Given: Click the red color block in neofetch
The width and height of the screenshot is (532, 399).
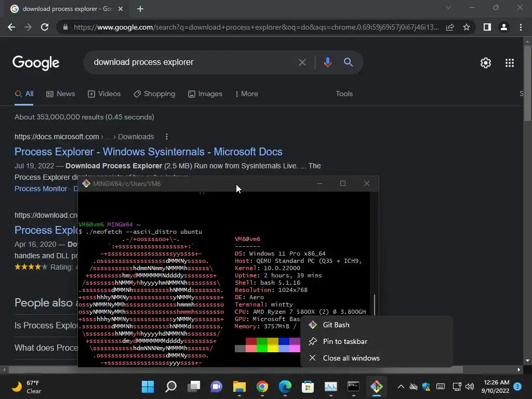Looking at the screenshot, I should [251, 341].
